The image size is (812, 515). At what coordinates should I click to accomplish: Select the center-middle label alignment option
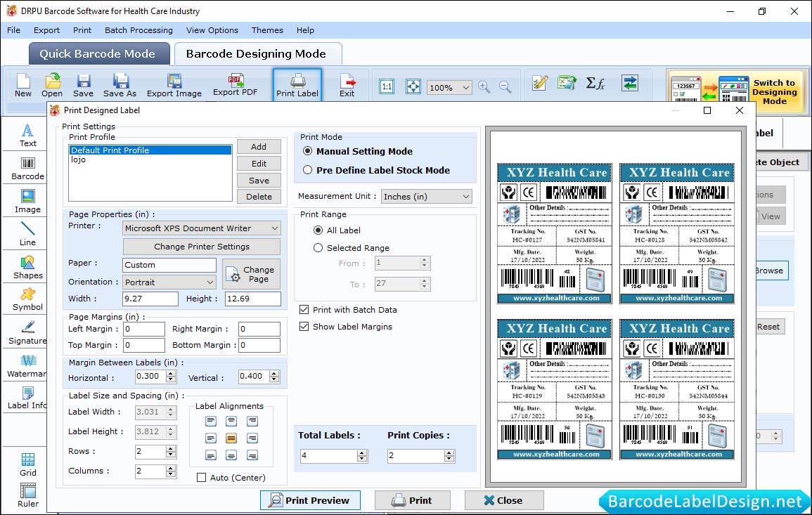pos(231,438)
